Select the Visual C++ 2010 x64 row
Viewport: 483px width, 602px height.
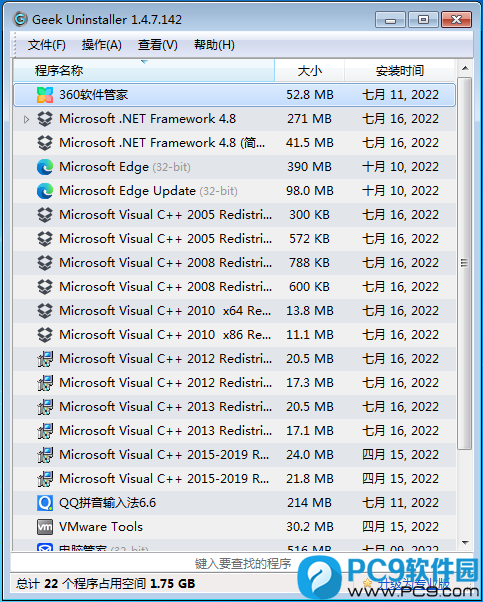coord(235,311)
